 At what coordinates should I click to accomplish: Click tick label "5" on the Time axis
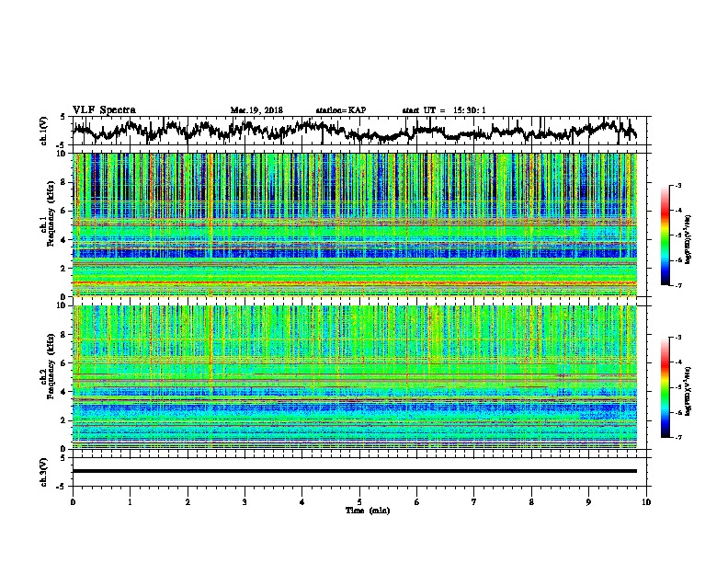tap(359, 502)
